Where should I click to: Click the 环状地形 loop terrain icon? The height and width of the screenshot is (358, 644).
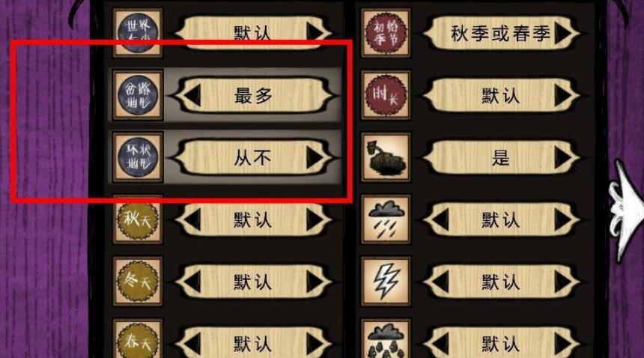tap(138, 157)
